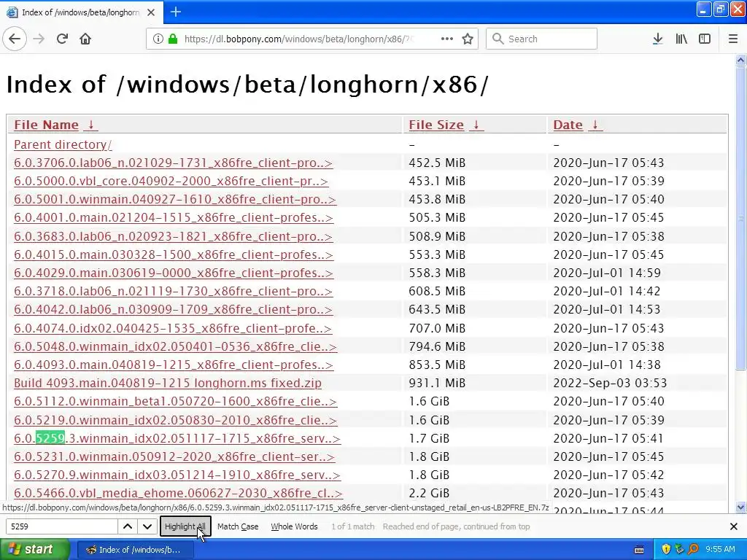Click the forward navigation arrow

point(39,39)
